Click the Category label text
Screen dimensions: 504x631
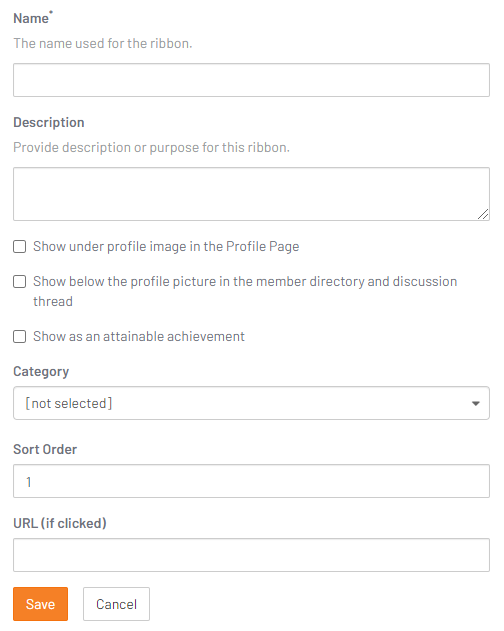[x=41, y=371]
